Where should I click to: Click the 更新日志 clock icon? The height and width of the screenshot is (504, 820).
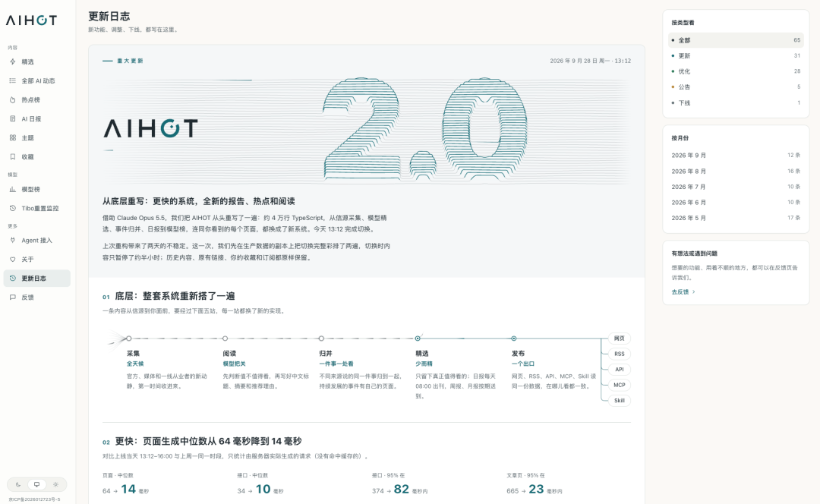13,278
